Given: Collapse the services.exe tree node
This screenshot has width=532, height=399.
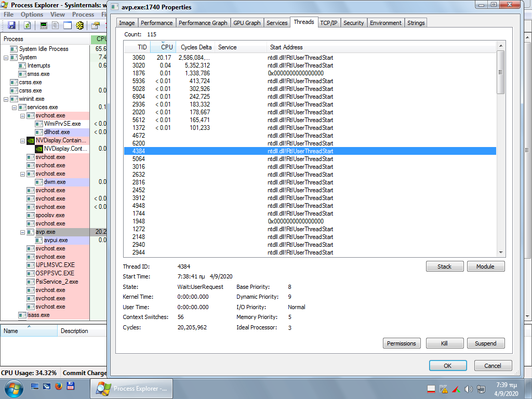Looking at the screenshot, I should point(14,108).
